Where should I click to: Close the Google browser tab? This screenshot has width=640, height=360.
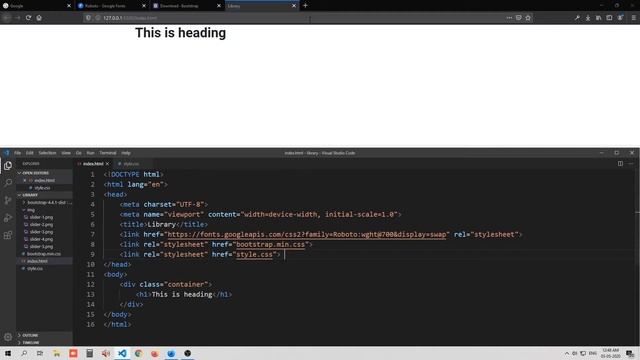(x=69, y=6)
